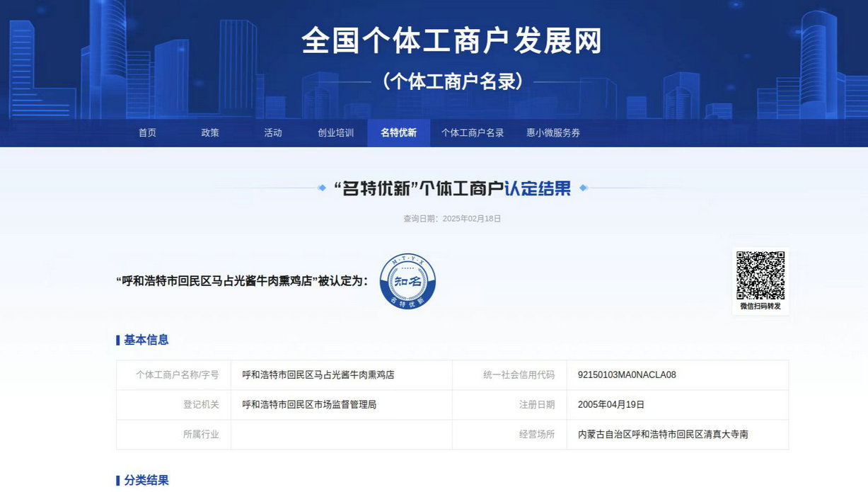Select the 创业培训 navigation item
Viewport: 868px width, 492px height.
(x=335, y=133)
